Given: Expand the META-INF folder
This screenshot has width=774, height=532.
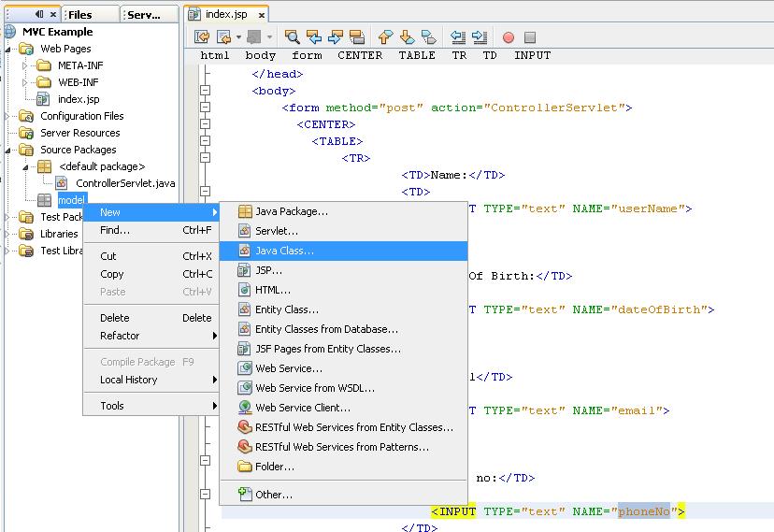Looking at the screenshot, I should [x=24, y=65].
